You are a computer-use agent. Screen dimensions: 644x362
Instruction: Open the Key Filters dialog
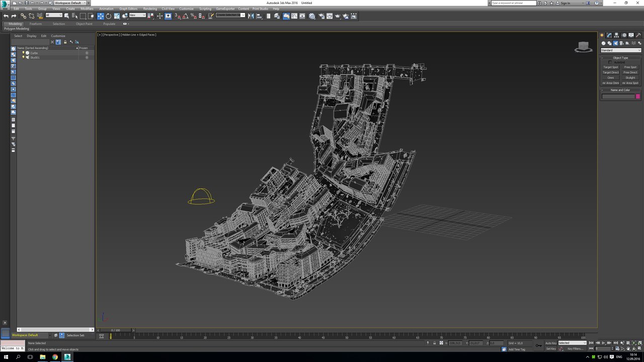tap(575, 348)
